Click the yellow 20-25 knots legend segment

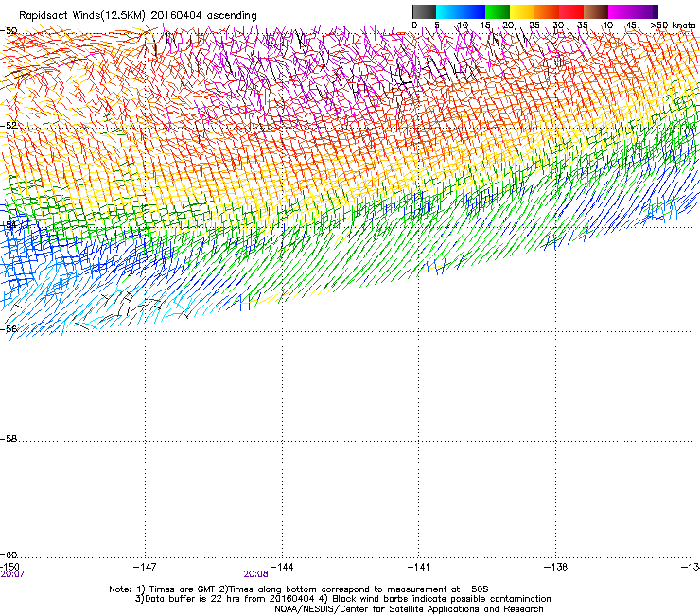(522, 11)
